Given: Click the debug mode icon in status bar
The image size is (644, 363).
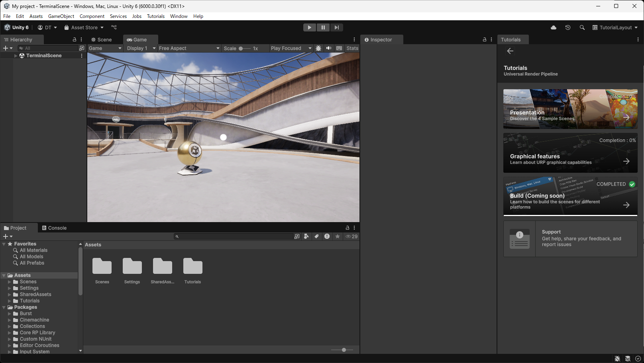Looking at the screenshot, I should (617, 359).
